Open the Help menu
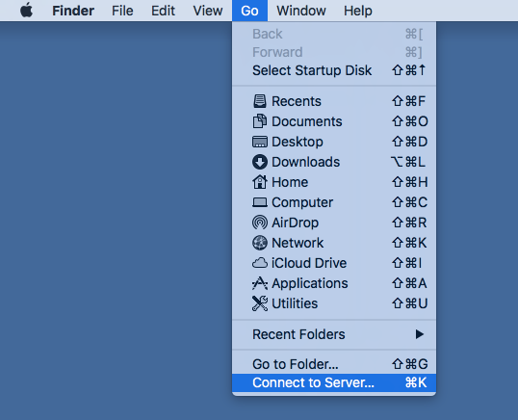 coord(358,11)
